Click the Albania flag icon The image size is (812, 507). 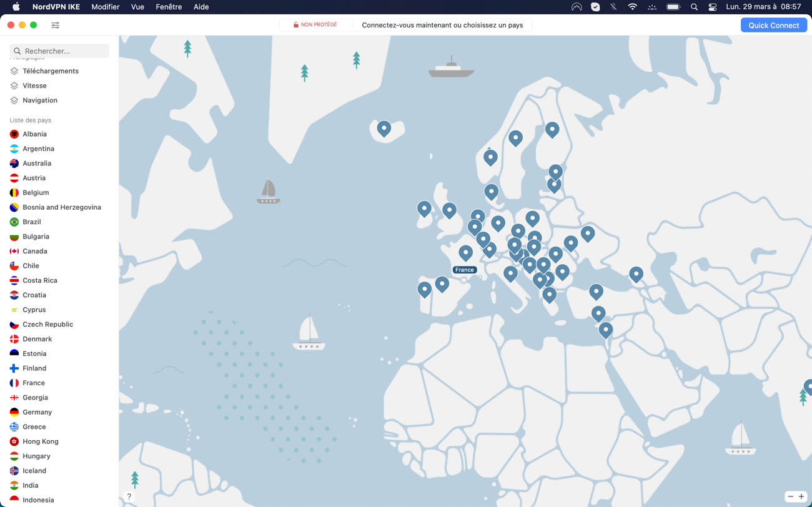click(14, 134)
